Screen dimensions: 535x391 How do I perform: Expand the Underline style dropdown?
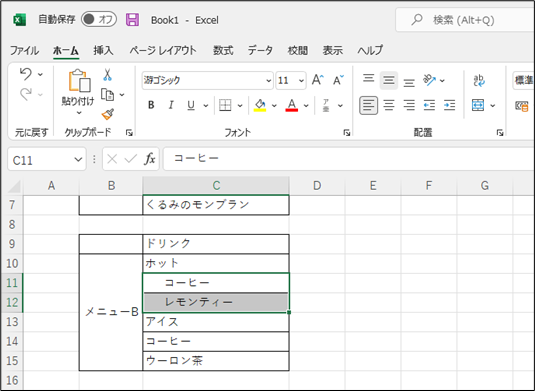[206, 106]
